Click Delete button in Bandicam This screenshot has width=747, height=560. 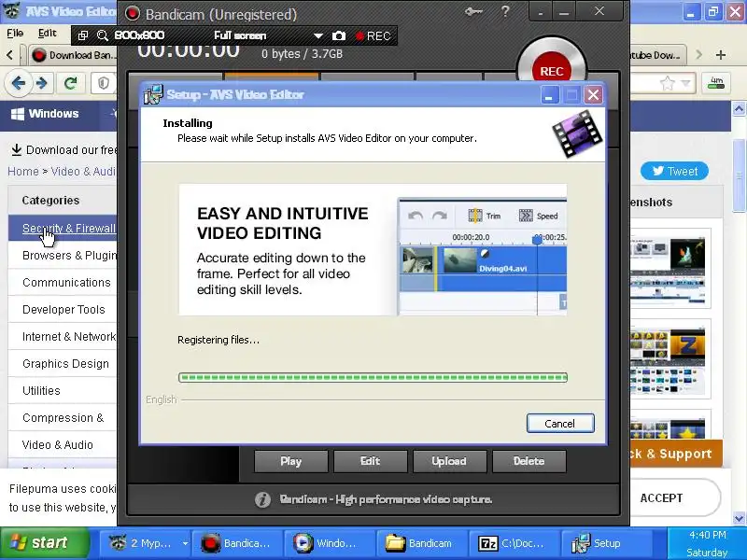(x=529, y=461)
